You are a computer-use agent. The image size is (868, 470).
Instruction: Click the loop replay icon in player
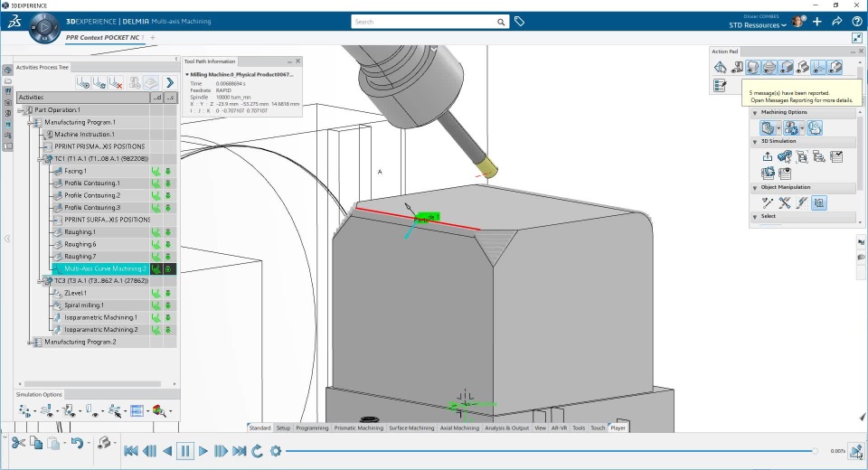(x=258, y=451)
